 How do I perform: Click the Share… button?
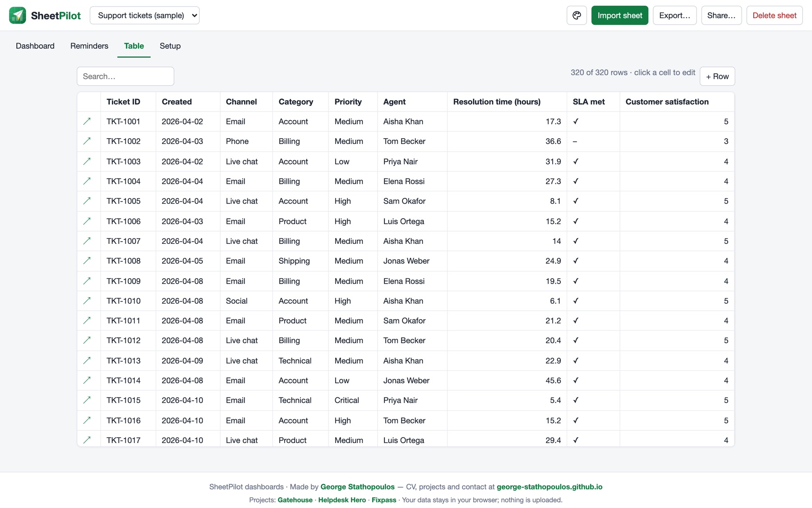pyautogui.click(x=721, y=15)
